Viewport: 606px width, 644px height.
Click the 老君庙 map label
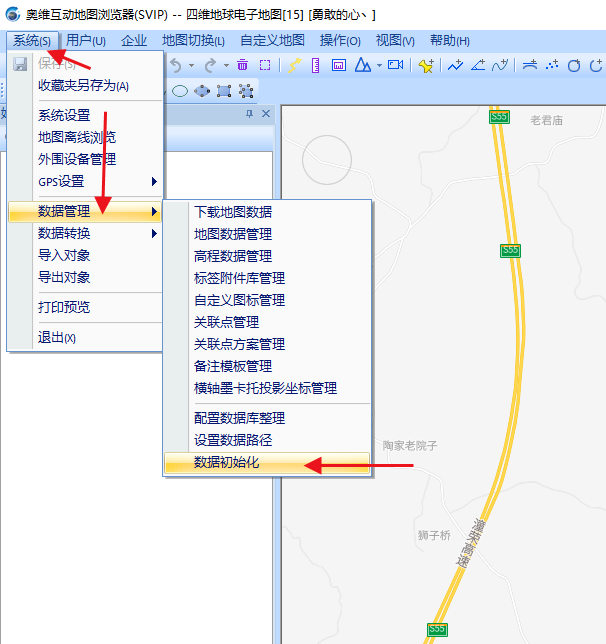click(546, 120)
